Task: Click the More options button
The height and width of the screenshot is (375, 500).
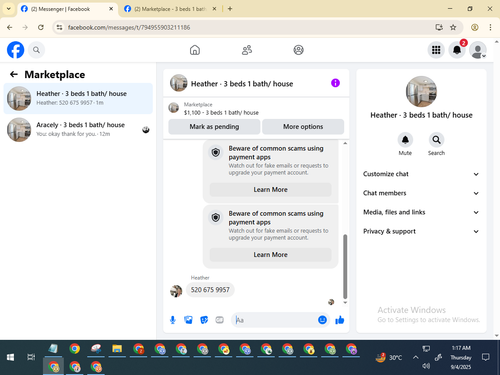Action: pos(303,127)
